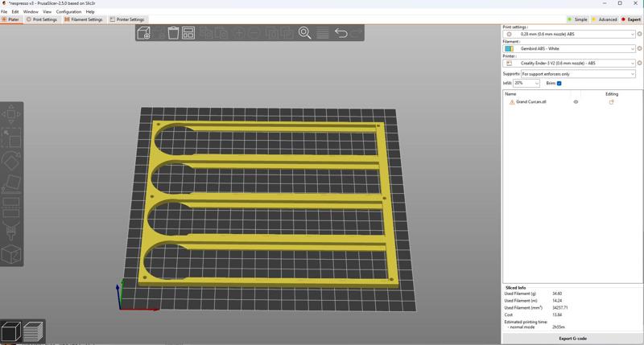Screen dimensions: 644x345
Task: Click the gear icon next to Printer preset
Action: [x=639, y=64]
